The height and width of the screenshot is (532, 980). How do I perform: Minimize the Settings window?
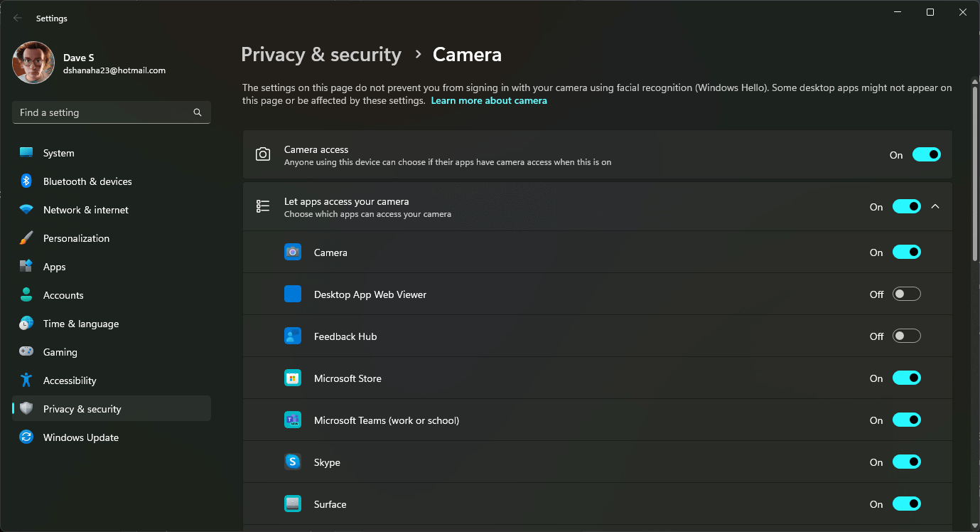(x=898, y=12)
